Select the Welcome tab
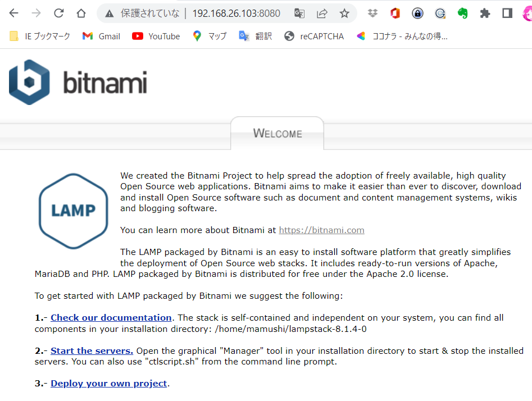Viewport: 532px width, 401px height. tap(278, 133)
